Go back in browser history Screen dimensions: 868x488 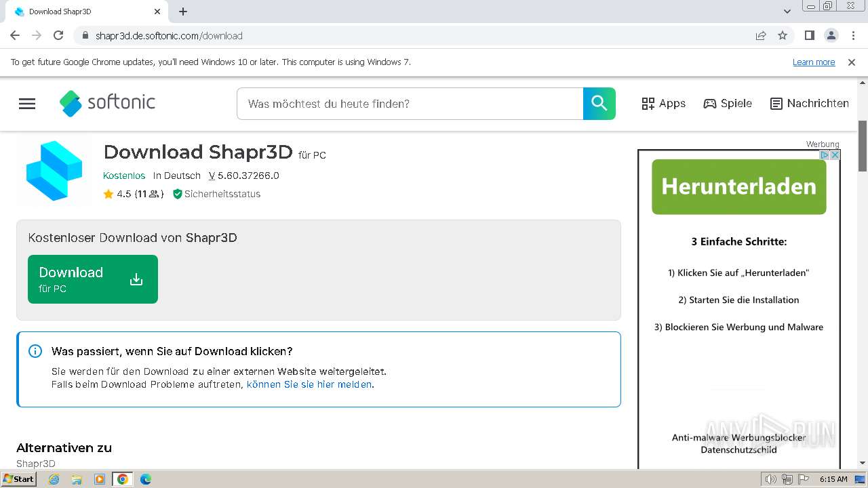tap(15, 35)
